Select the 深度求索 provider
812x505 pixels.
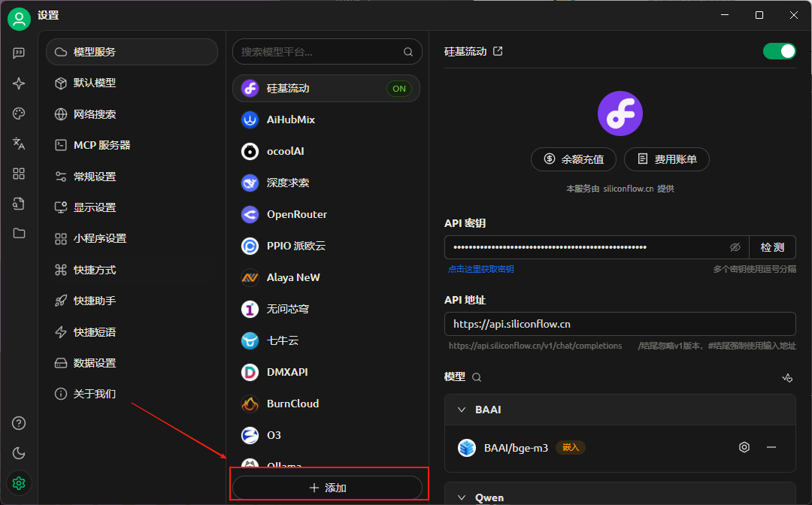tap(326, 183)
